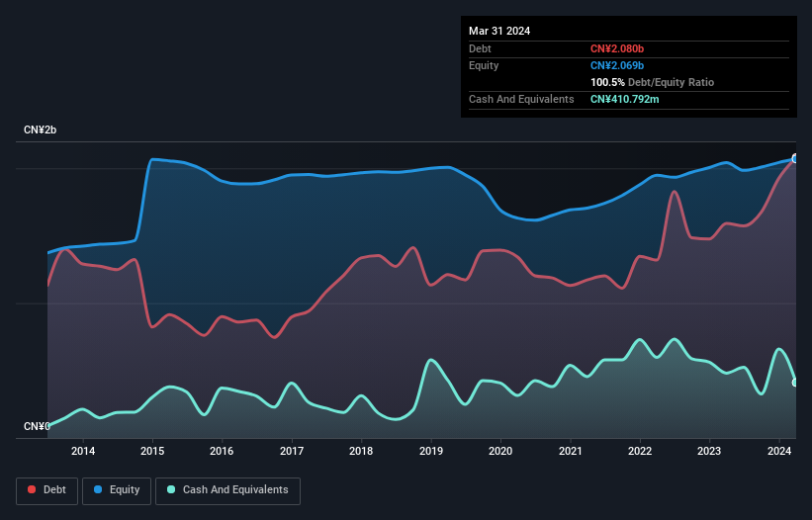Image resolution: width=812 pixels, height=520 pixels.
Task: Click the 2015 x-axis label
Action: point(152,451)
